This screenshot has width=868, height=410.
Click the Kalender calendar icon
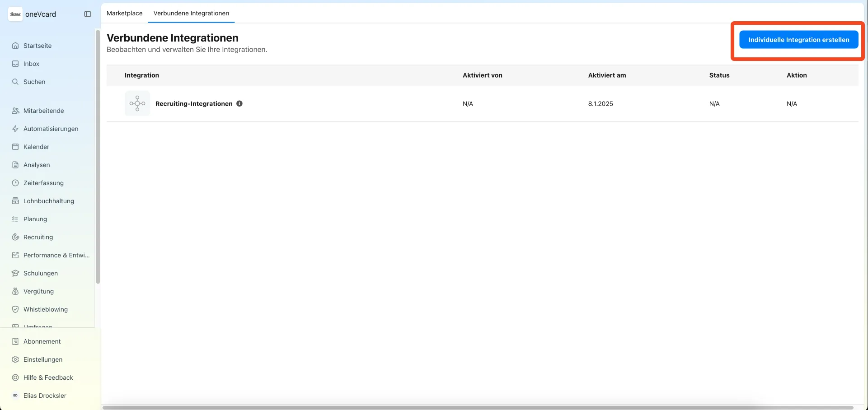point(15,147)
